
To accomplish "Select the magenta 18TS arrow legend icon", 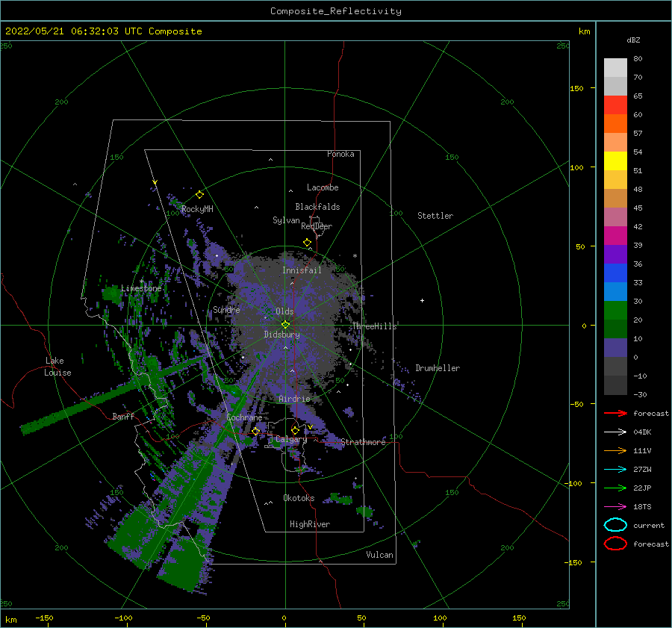I will coord(615,507).
